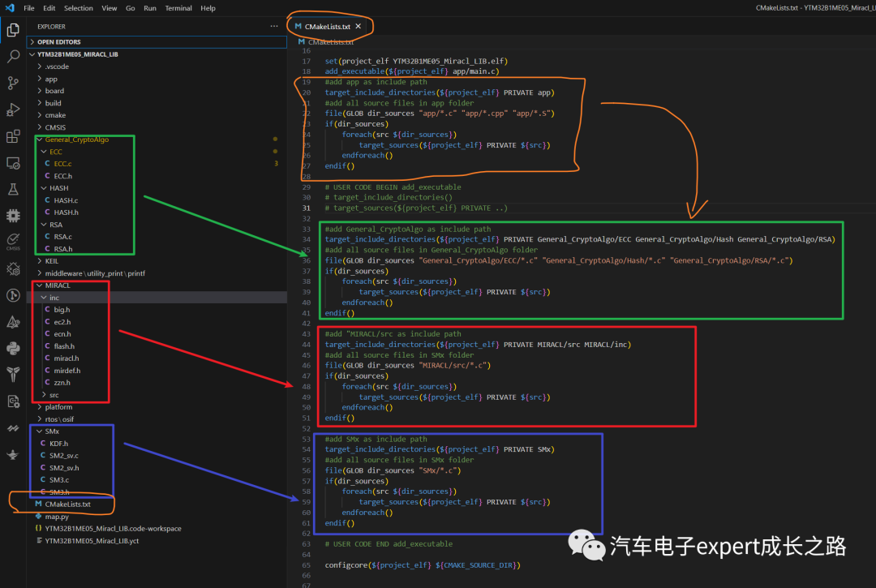Open the File menu
Screen dimensions: 876x588
coord(29,8)
